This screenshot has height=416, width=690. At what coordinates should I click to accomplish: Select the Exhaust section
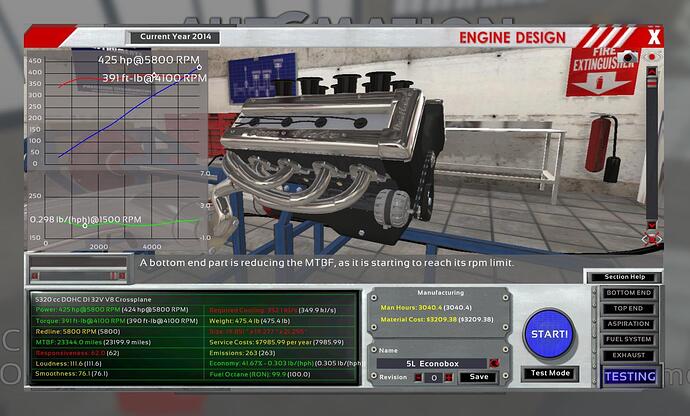[629, 354]
